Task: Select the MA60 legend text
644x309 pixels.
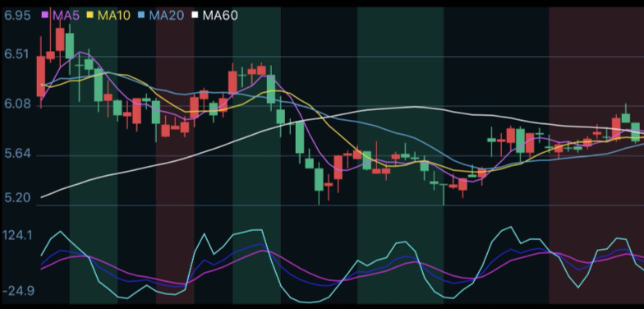Action: tap(220, 16)
